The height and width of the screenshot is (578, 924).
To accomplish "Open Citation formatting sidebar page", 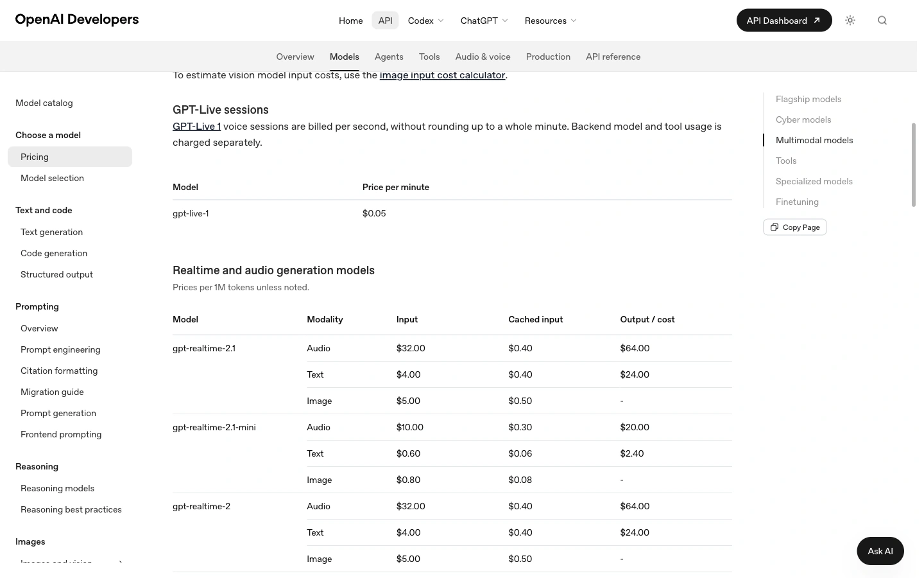I will click(x=59, y=371).
